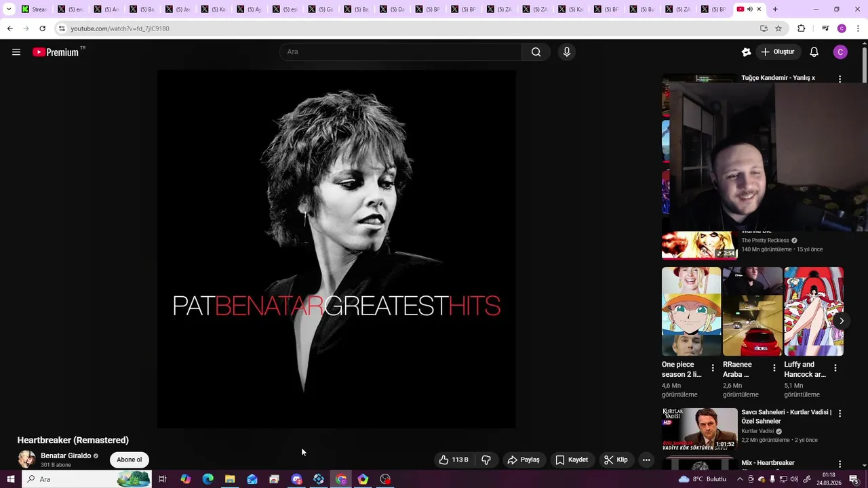This screenshot has height=488, width=868.
Task: Open weather widget 8°C Bulutlu
Action: 703,479
